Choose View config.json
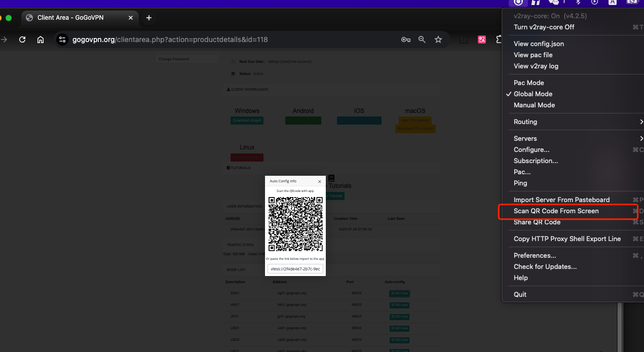Viewport: 644px width, 352px height. pyautogui.click(x=539, y=44)
